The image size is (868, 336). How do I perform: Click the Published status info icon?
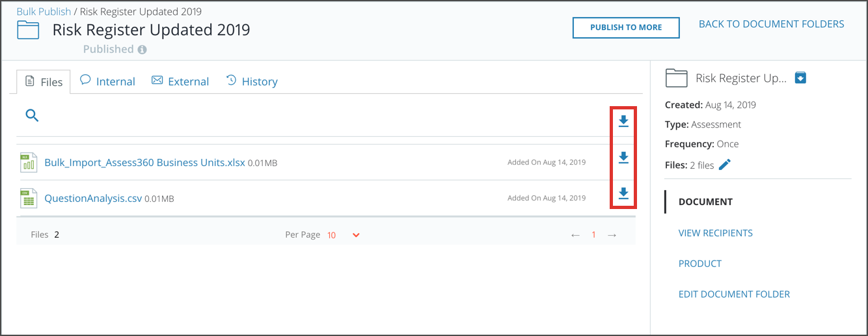click(x=142, y=49)
